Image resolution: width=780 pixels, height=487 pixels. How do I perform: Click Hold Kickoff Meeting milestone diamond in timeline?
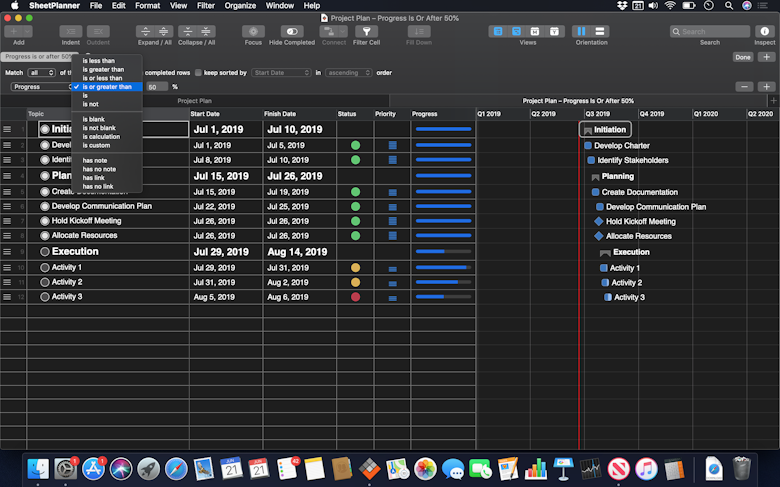pos(599,221)
